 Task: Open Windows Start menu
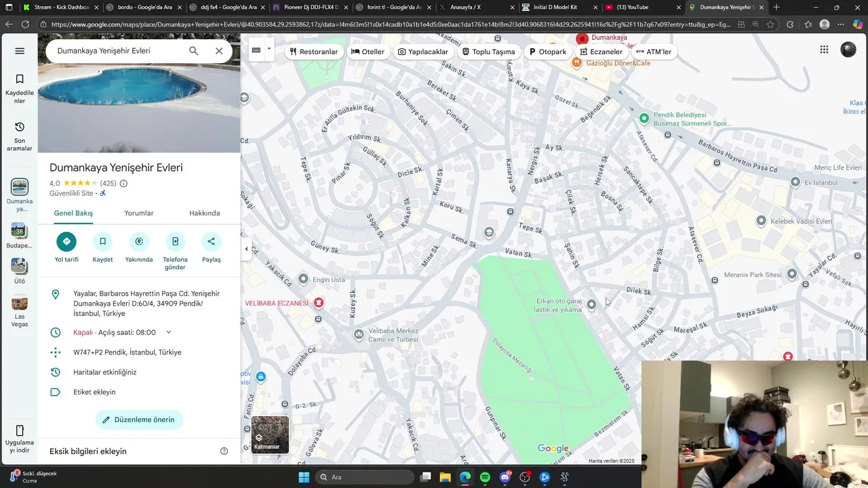tap(304, 477)
